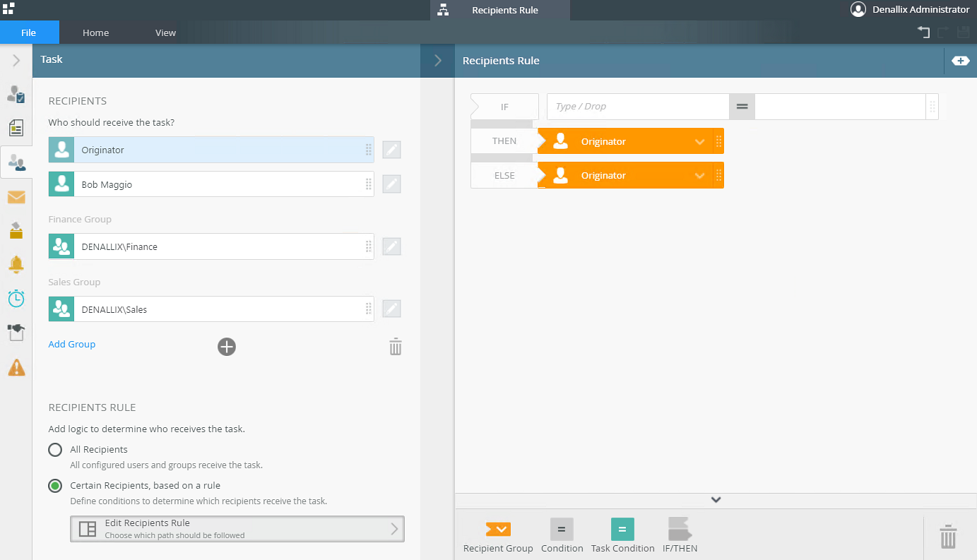The height and width of the screenshot is (560, 977).
Task: Click the Type / Drop input field
Action: click(x=638, y=107)
